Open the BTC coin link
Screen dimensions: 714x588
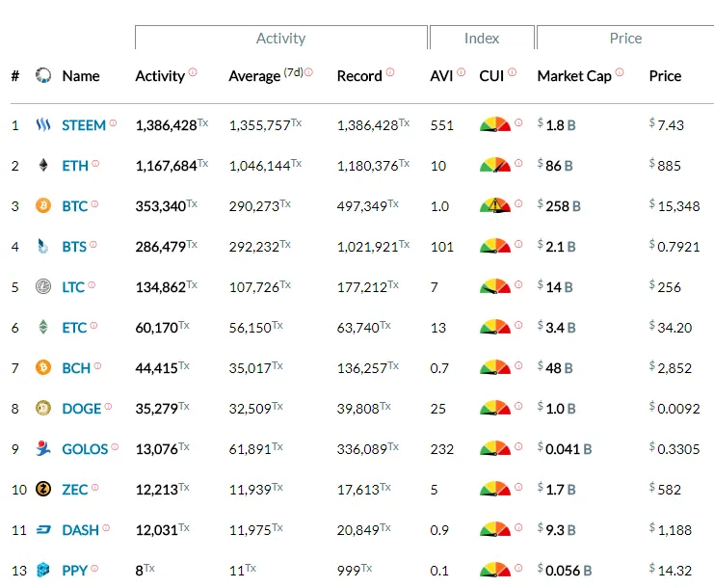point(75,206)
